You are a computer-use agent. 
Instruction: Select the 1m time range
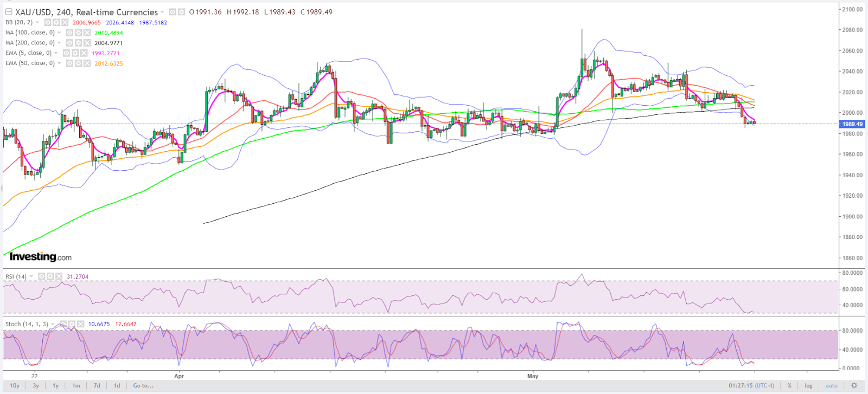click(x=76, y=386)
